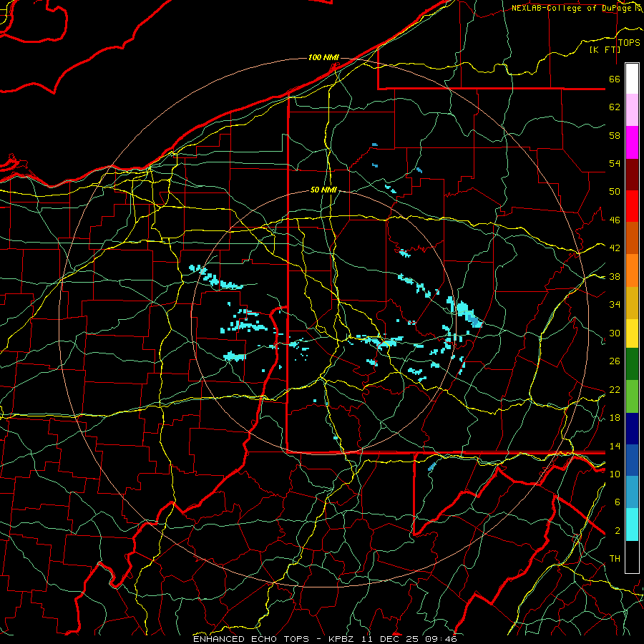Click the 100 NMI range ring label

point(323,57)
